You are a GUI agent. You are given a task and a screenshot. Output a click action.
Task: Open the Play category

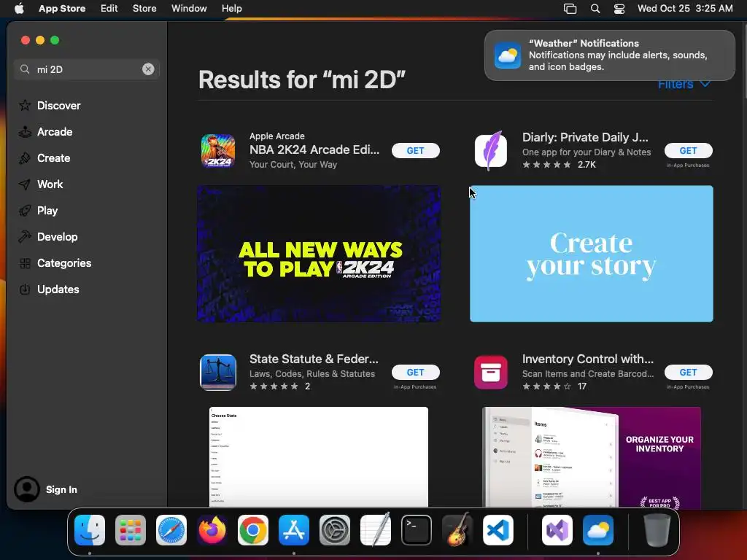click(38, 211)
